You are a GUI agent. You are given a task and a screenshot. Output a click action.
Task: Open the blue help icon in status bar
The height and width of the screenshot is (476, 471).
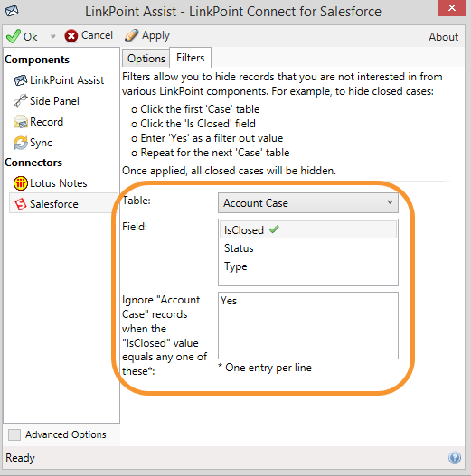coord(455,458)
